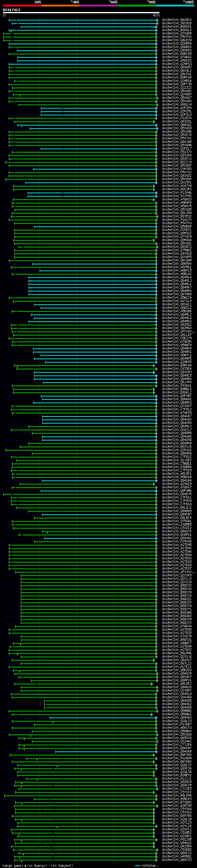Open the UniRef100_A2TEM5 hit link
This screenshot has height=868, width=197.
coord(176,545)
